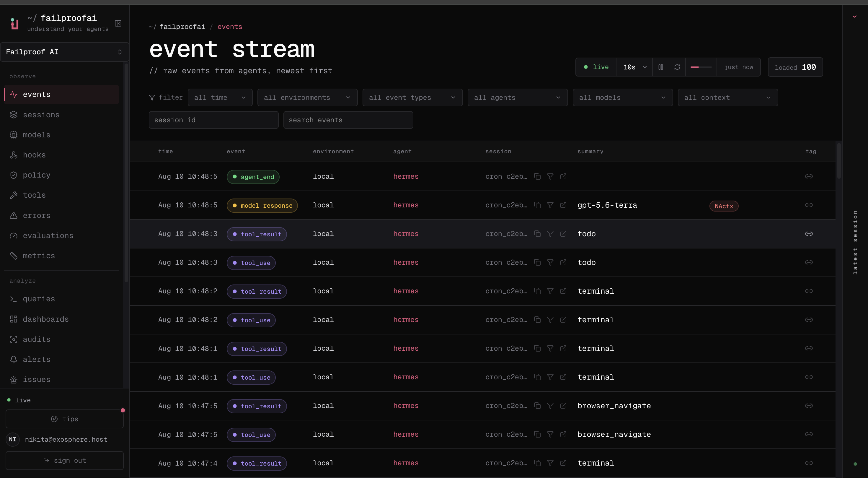Screen dimensions: 868x478
Task: Pause the live event stream
Action: tap(660, 67)
